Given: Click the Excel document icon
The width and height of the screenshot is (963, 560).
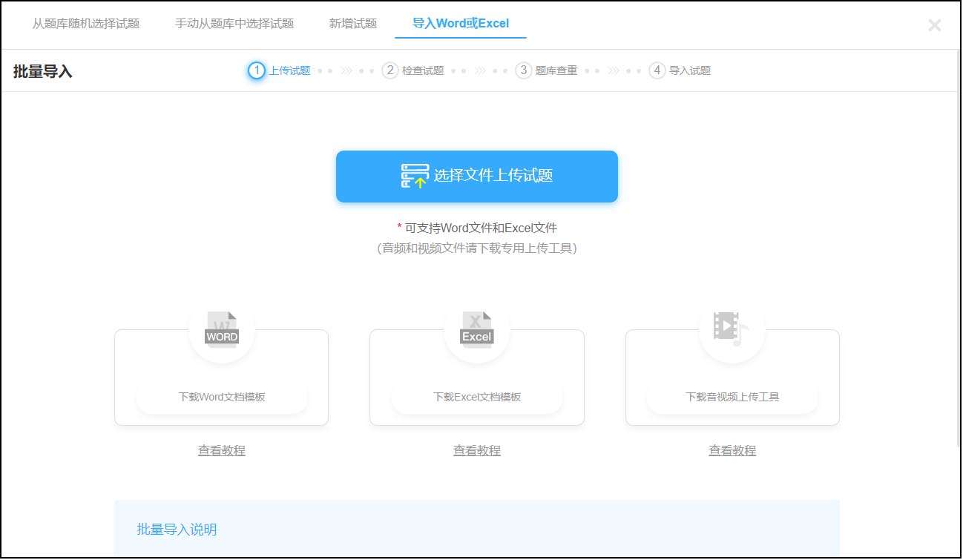Looking at the screenshot, I should tap(476, 326).
